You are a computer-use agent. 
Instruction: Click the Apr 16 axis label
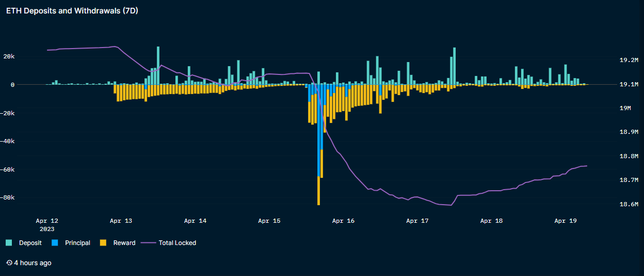tap(343, 221)
